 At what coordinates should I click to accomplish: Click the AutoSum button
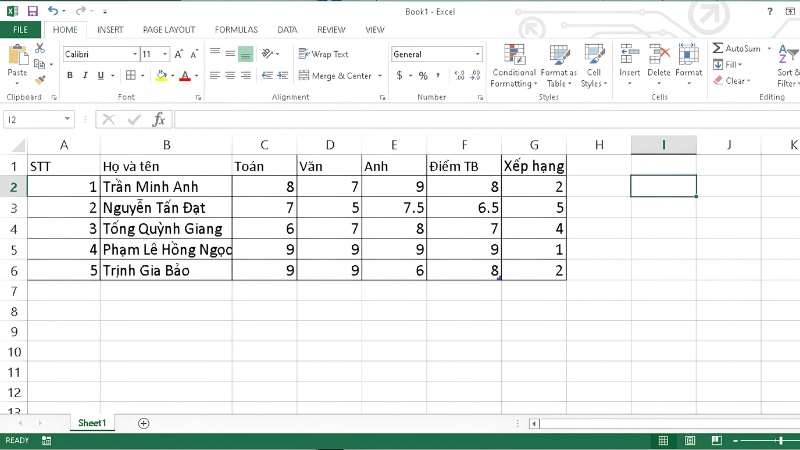coord(737,48)
